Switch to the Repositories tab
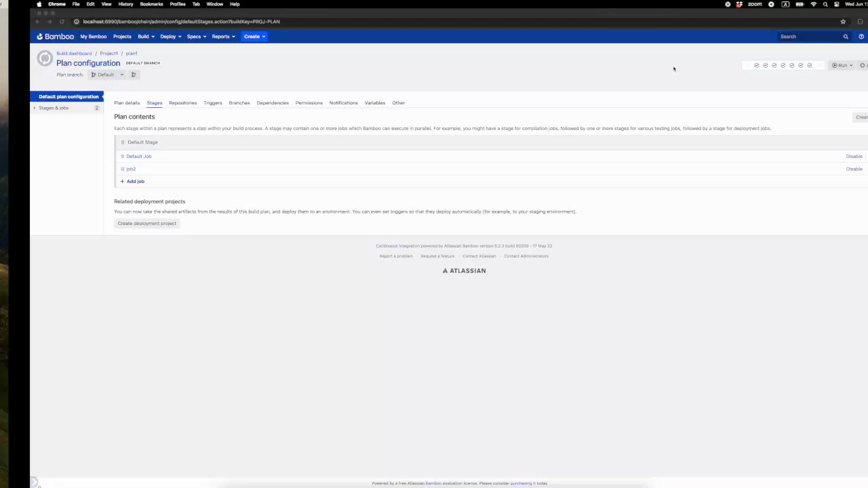The image size is (868, 488). [182, 103]
